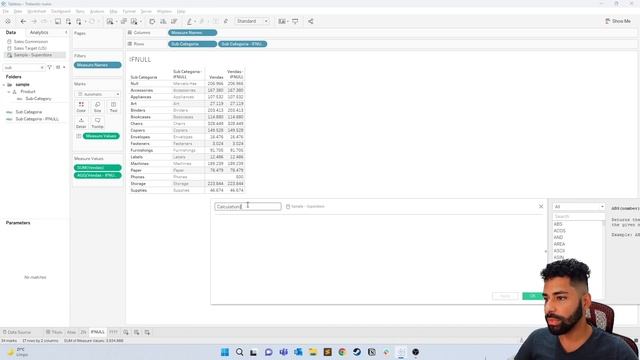Switch to the Analytics tab
This screenshot has height=360, width=640.
click(x=39, y=32)
